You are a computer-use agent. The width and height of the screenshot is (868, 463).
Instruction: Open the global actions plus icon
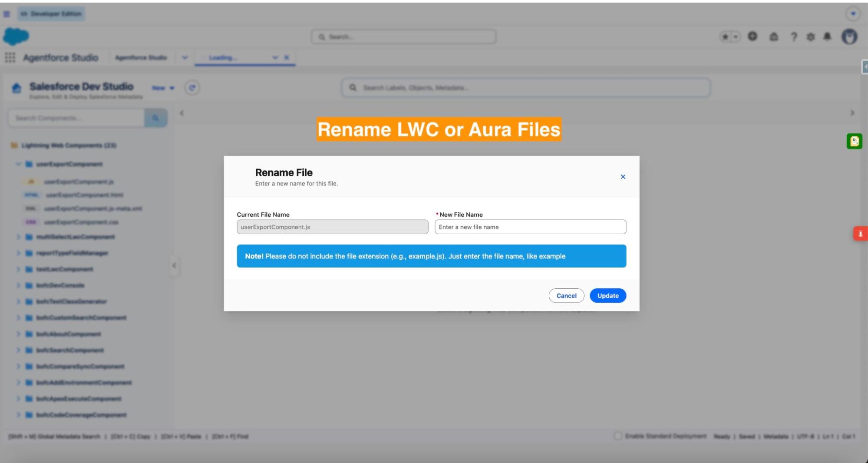(752, 36)
